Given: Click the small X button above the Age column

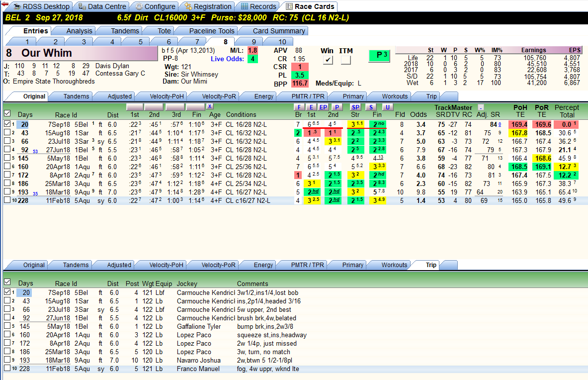Looking at the screenshot, I should click(210, 106).
